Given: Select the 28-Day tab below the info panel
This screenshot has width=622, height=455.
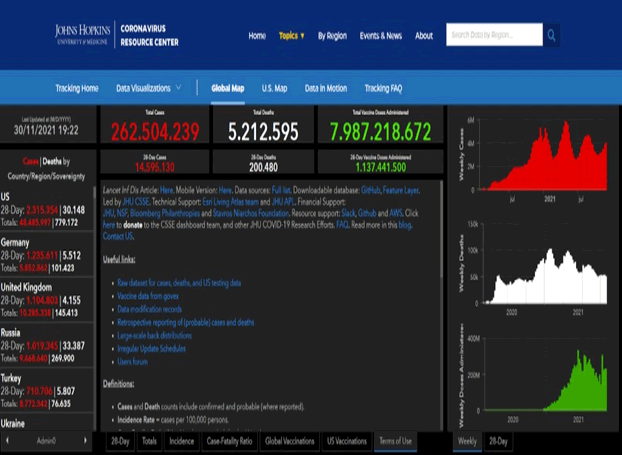Looking at the screenshot, I should [120, 441].
